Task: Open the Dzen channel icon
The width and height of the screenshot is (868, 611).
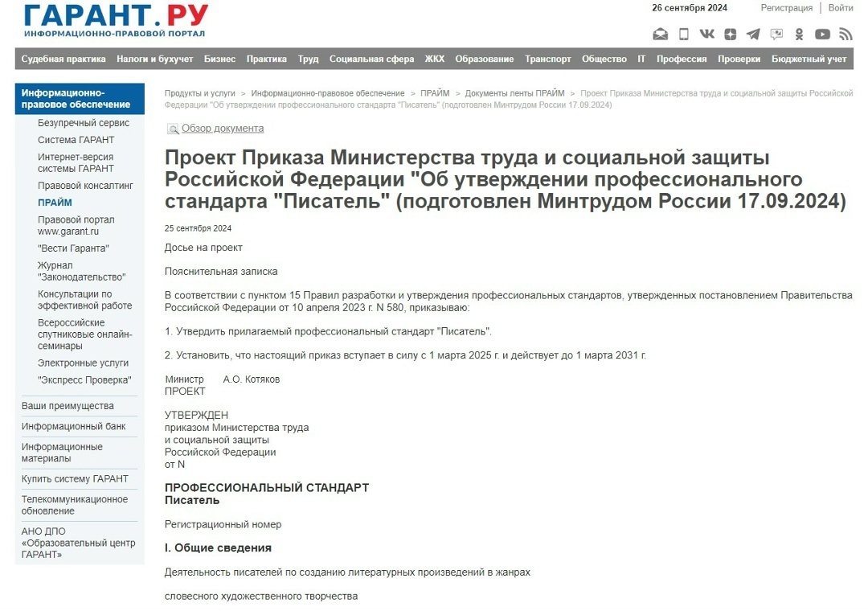Action: [730, 35]
